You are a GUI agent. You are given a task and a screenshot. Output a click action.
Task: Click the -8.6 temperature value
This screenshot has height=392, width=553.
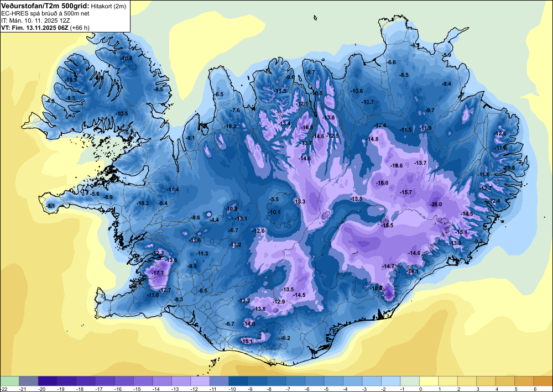[x=195, y=217]
